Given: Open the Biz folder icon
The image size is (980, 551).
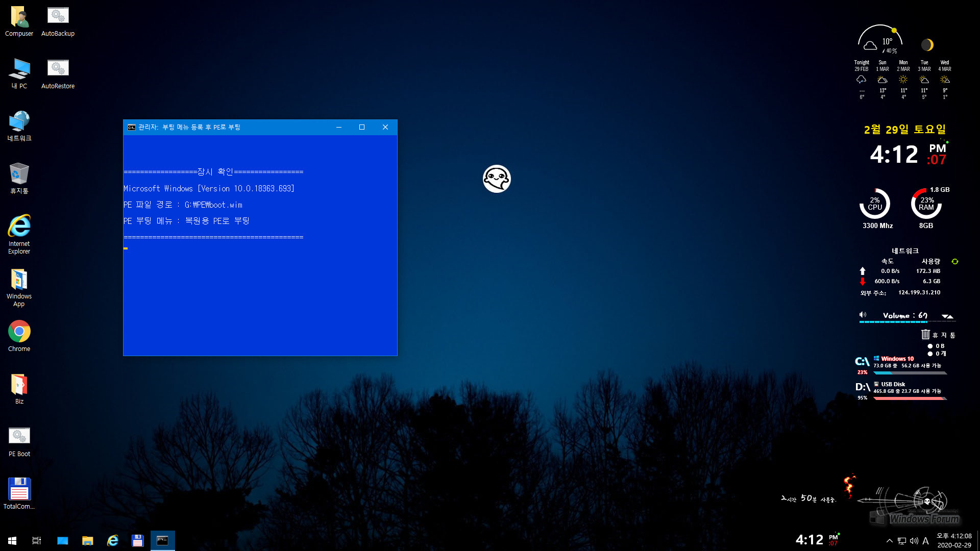Looking at the screenshot, I should click(x=19, y=389).
